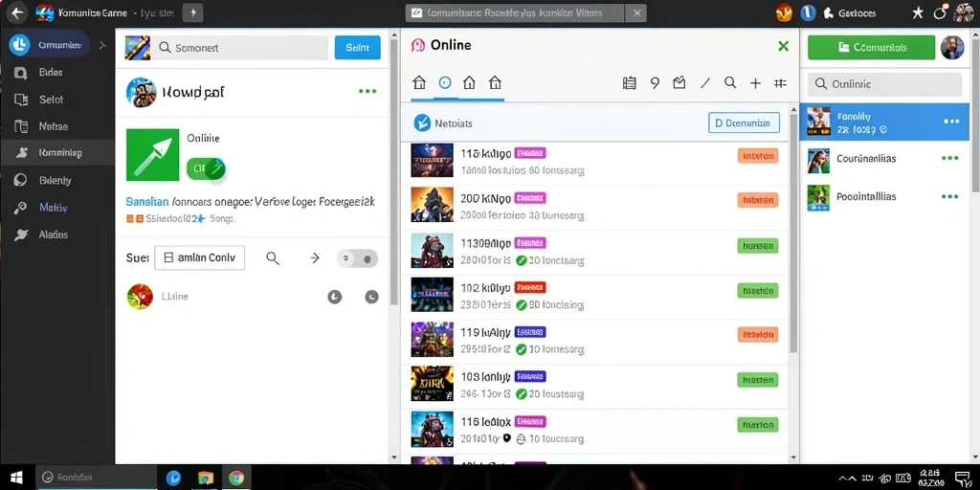The width and height of the screenshot is (980, 490).
Task: Click the blue tag in the 103 lonhjk row
Action: point(530,376)
